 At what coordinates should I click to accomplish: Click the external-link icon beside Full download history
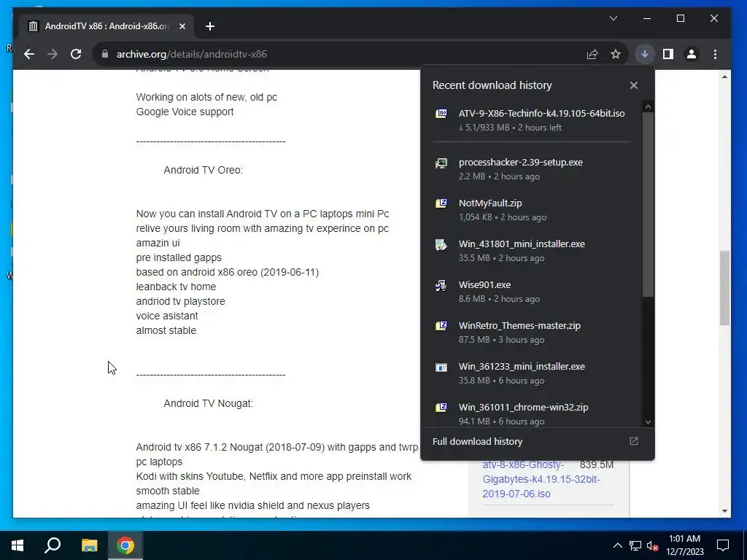click(634, 441)
